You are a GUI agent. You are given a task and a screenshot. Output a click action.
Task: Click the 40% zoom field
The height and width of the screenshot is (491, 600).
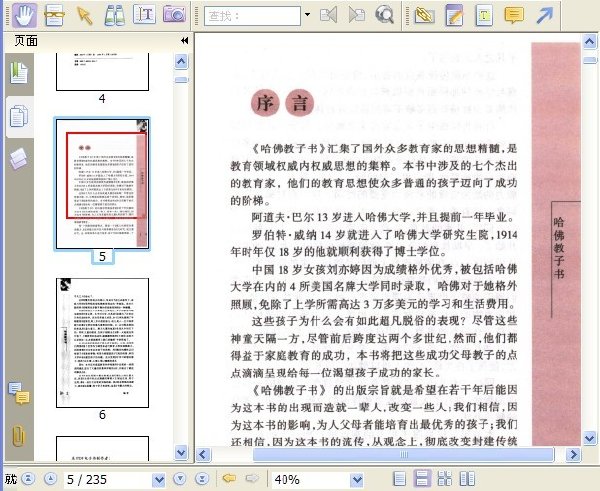click(311, 479)
